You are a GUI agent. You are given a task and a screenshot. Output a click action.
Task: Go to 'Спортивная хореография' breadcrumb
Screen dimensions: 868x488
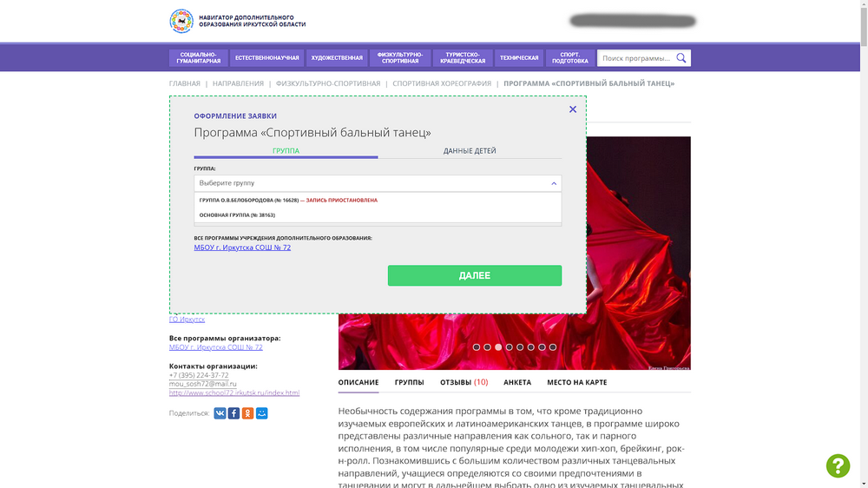(442, 83)
